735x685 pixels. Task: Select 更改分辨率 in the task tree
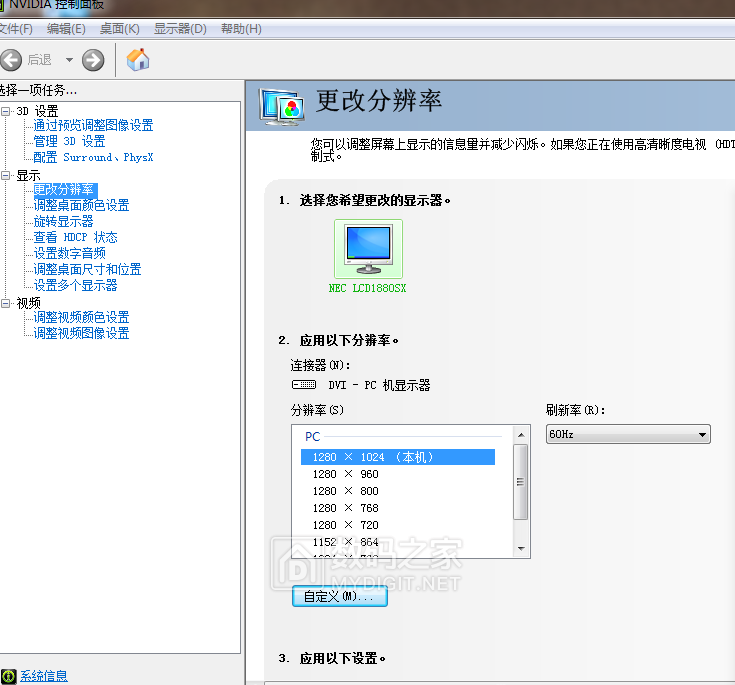65,189
